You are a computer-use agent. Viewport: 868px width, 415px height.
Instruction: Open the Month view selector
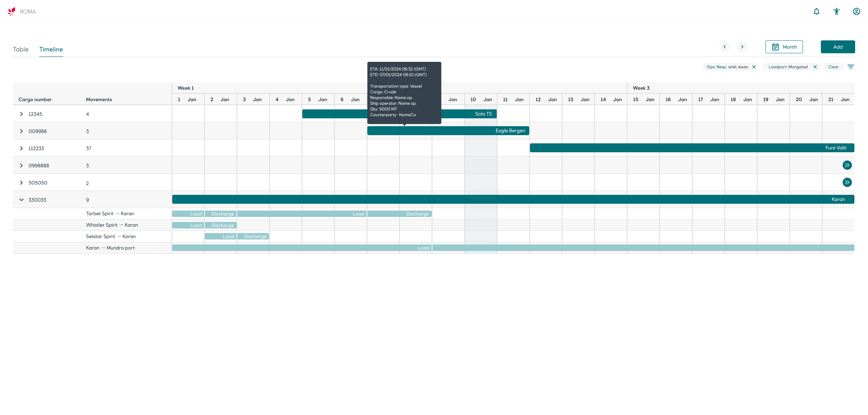click(784, 47)
